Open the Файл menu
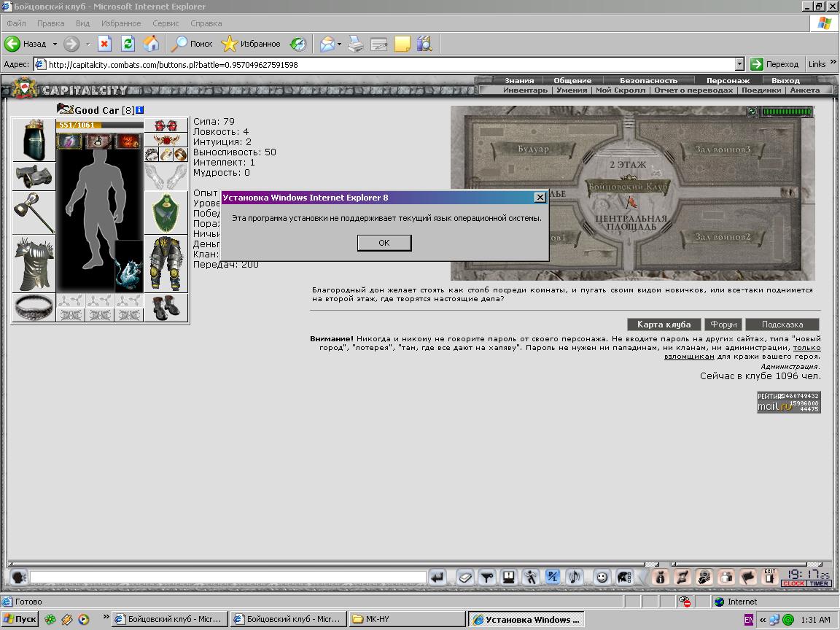Screen dimensions: 840x630 coord(16,23)
